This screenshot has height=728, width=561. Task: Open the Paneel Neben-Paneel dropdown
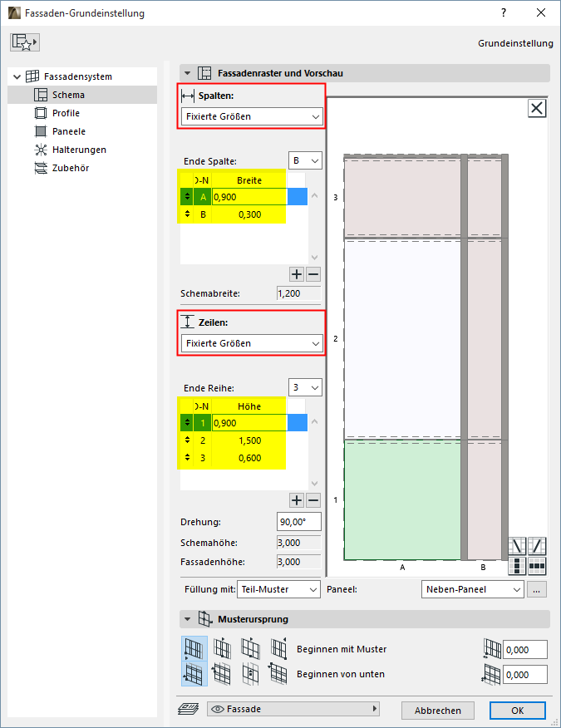[x=473, y=589]
